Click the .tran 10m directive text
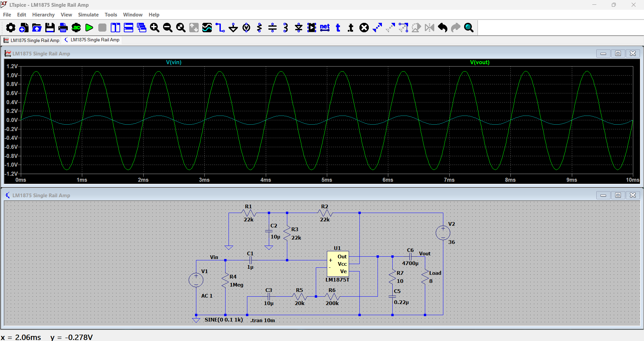The width and height of the screenshot is (644, 341). pyautogui.click(x=263, y=321)
